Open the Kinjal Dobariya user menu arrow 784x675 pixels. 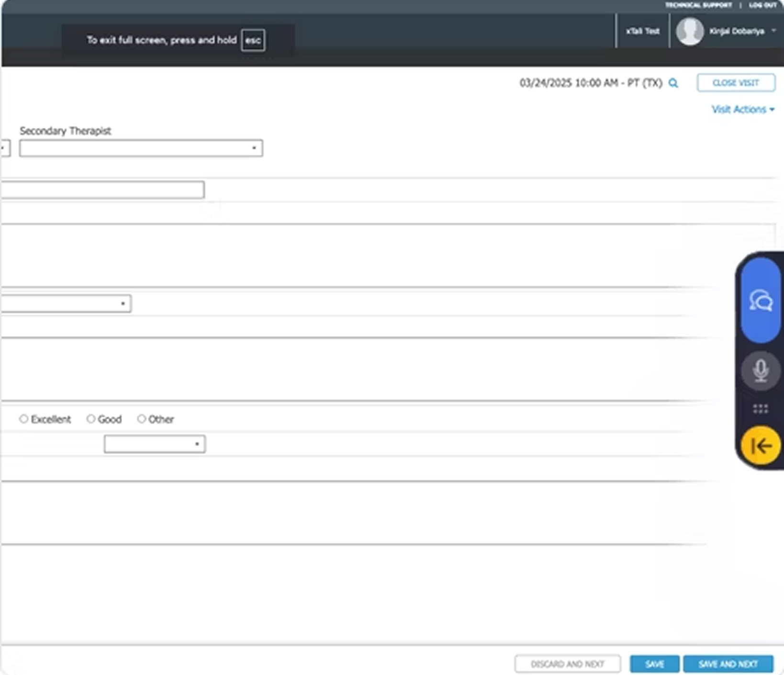click(x=773, y=31)
